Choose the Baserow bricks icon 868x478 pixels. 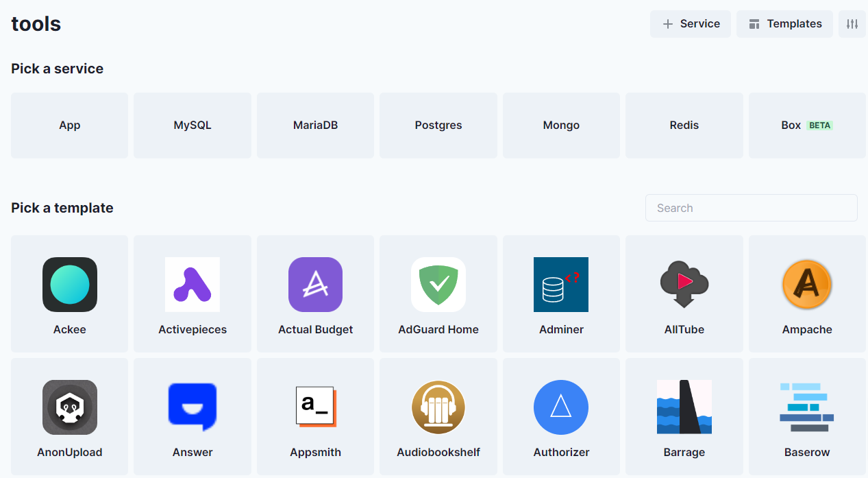807,407
